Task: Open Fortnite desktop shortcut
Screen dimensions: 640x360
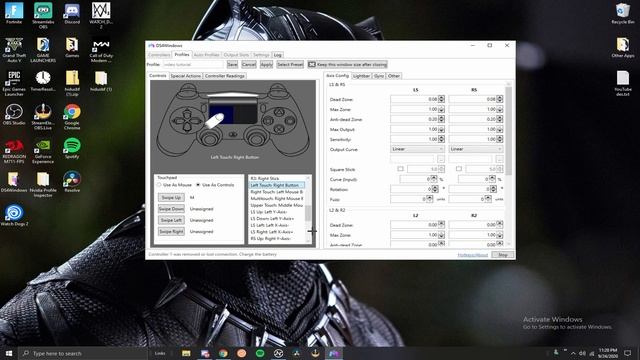Action: point(14,13)
